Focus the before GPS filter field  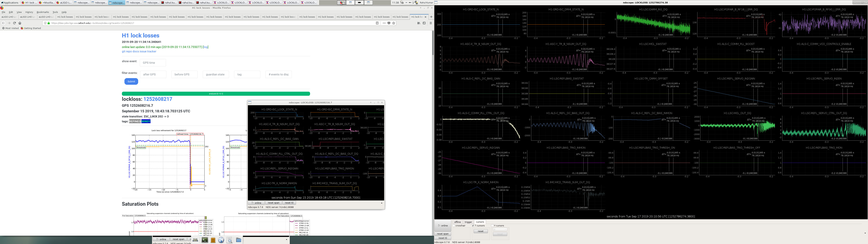click(x=184, y=75)
